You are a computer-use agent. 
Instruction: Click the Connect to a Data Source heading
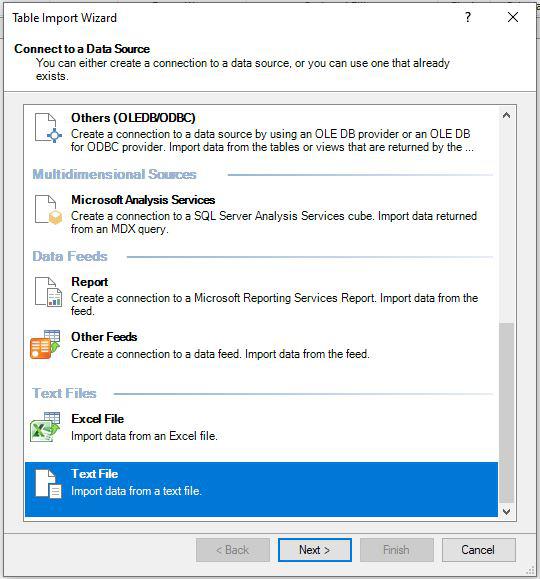click(82, 49)
